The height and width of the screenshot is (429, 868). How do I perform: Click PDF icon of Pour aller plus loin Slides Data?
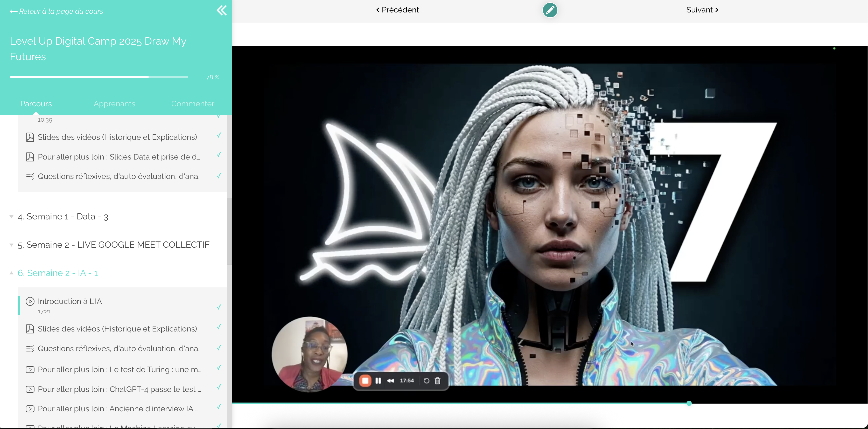point(30,157)
